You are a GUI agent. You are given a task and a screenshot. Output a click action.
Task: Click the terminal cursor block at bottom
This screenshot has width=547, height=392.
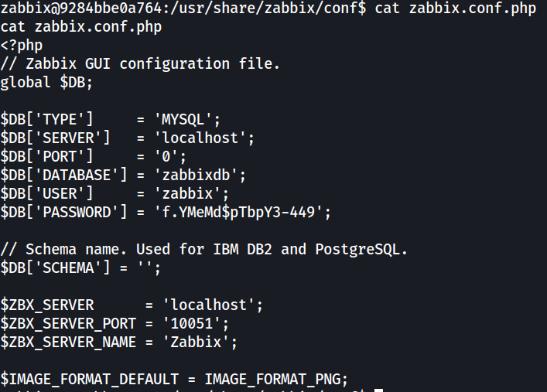379,390
